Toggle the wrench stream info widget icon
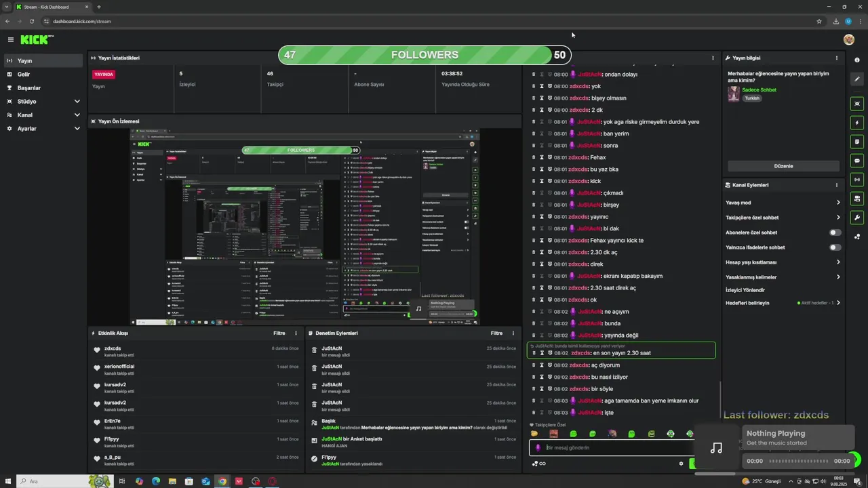Viewport: 868px width, 488px height. (x=857, y=218)
